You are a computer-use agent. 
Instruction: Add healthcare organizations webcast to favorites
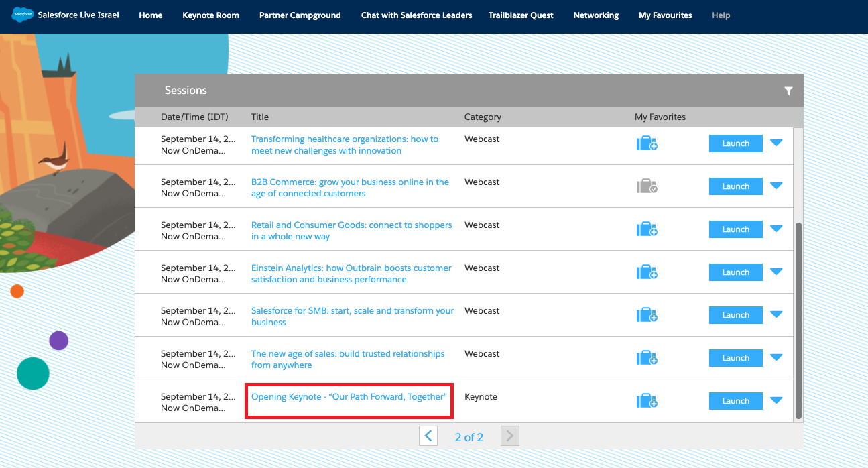[x=646, y=143]
